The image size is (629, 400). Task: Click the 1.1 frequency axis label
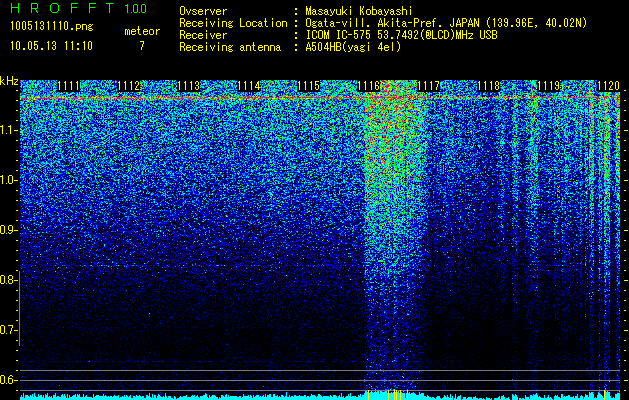click(7, 130)
